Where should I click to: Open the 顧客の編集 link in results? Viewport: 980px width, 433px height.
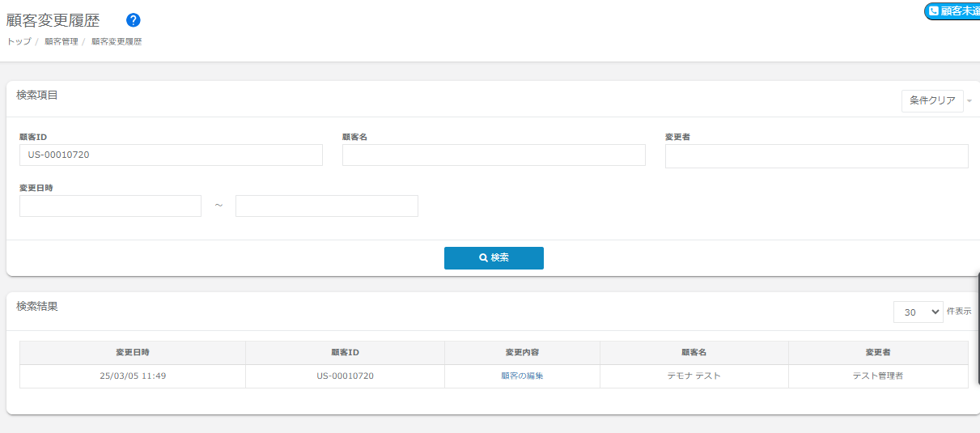point(522,376)
